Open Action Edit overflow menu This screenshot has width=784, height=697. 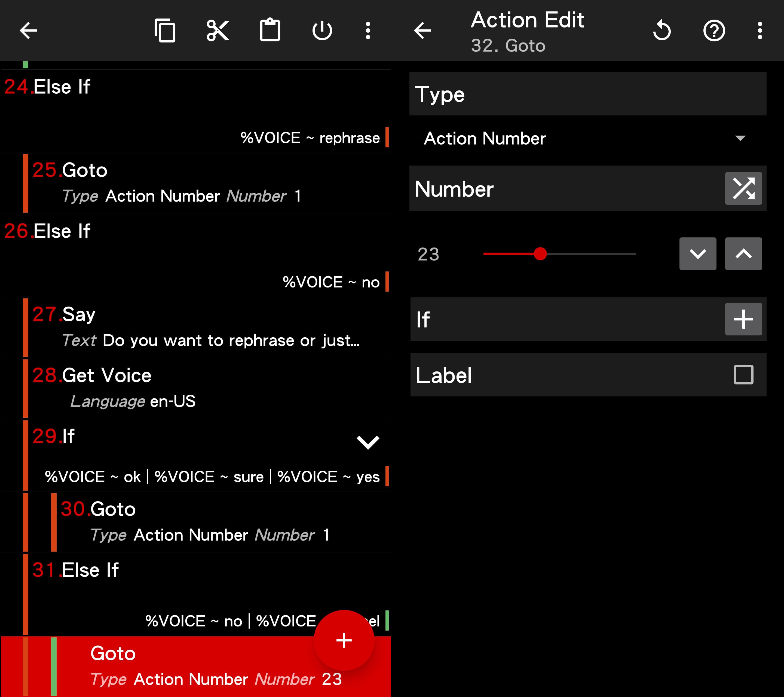click(x=759, y=30)
